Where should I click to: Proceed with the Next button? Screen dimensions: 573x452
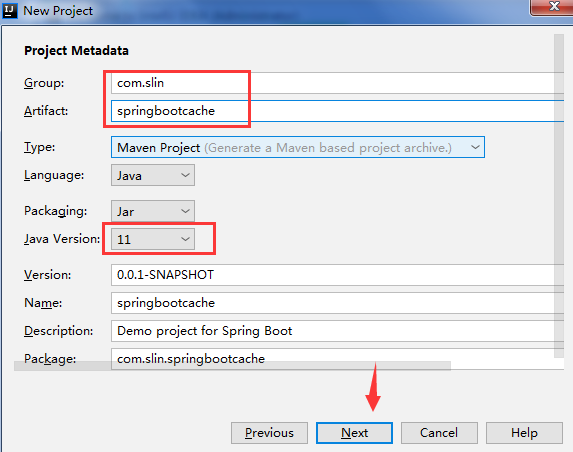pos(354,433)
